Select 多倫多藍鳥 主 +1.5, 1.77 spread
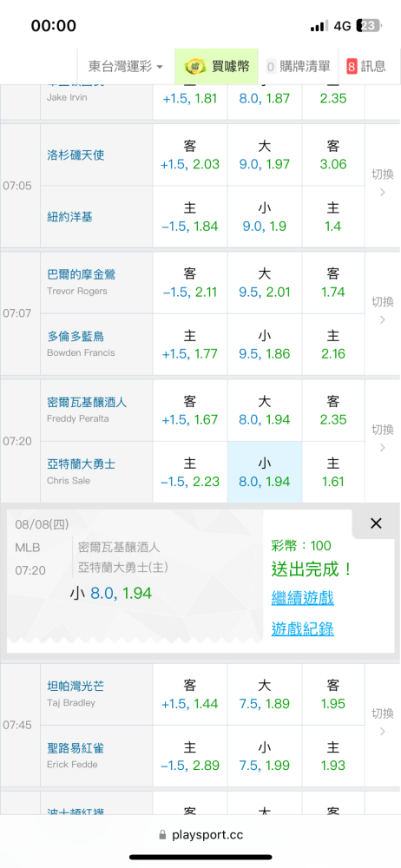This screenshot has width=401, height=868. point(190,345)
